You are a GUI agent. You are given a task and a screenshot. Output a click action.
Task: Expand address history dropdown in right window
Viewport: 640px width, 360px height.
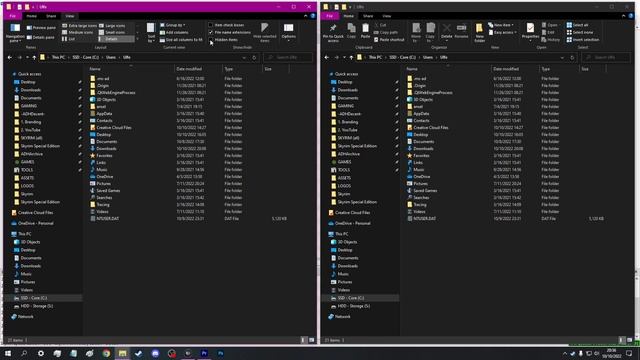click(x=562, y=58)
